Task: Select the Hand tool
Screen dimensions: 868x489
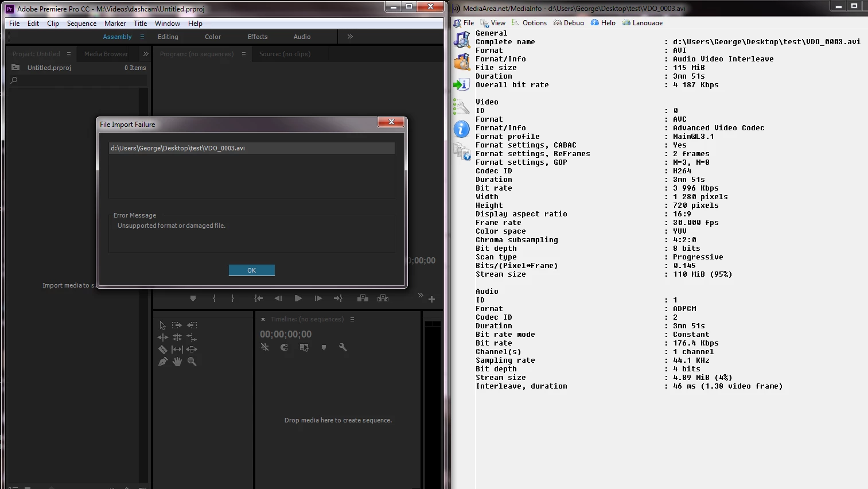Action: click(177, 362)
